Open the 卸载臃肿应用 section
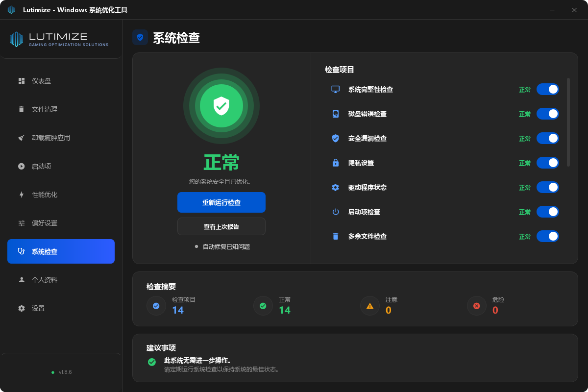 (x=61, y=138)
